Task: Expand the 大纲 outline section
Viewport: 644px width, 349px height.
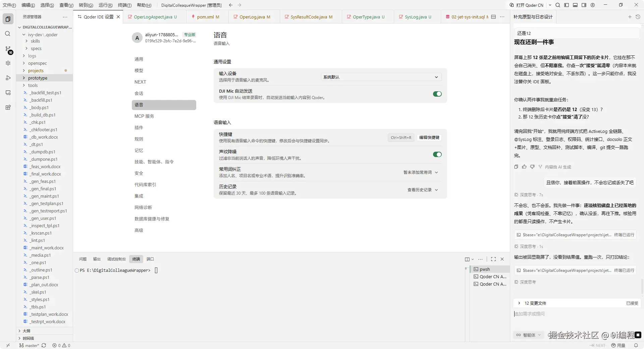Action: point(44,331)
